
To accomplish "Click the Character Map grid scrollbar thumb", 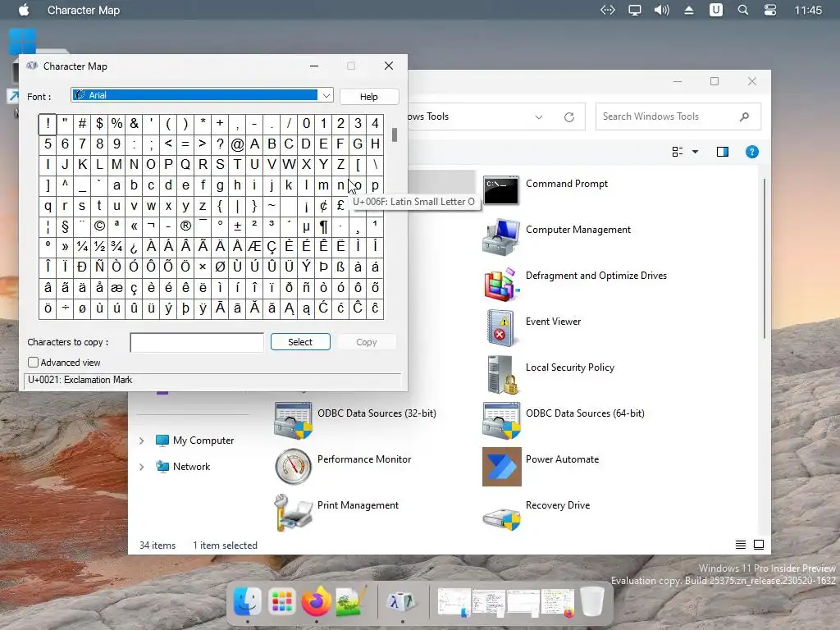I will tap(395, 135).
